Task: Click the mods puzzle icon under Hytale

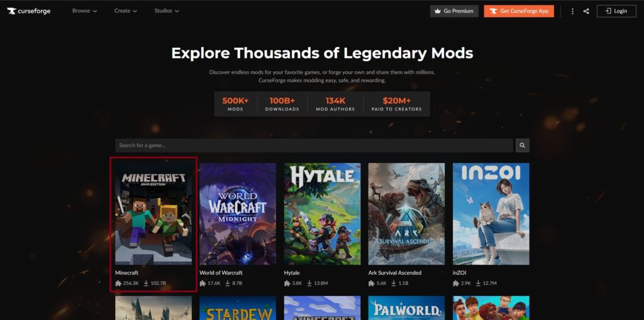Action: [x=287, y=283]
